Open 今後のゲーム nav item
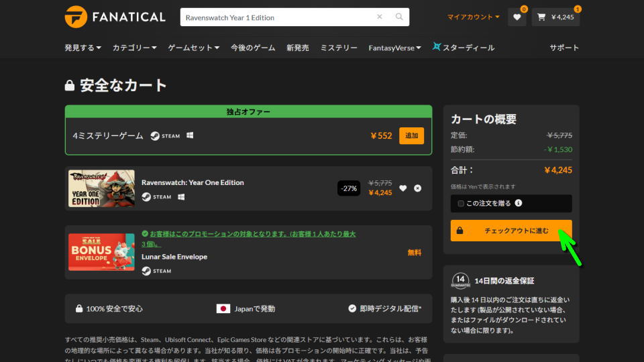 253,48
